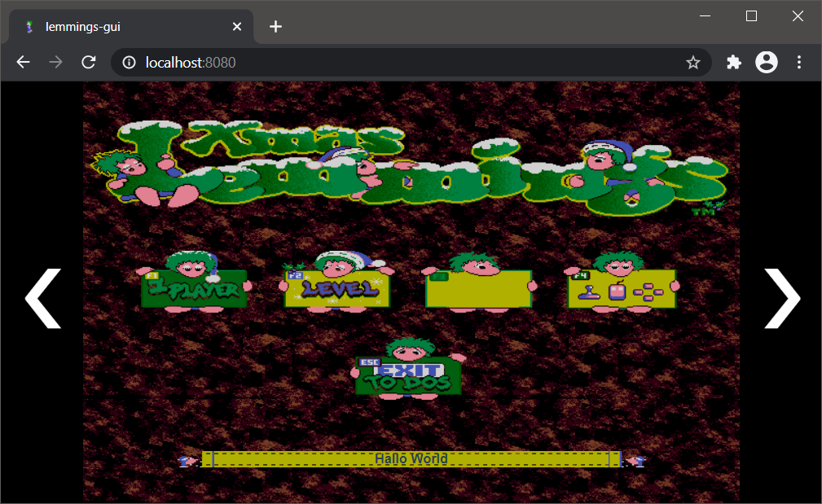
Task: Click the Xmas Lemmings title logo
Action: tap(411, 167)
